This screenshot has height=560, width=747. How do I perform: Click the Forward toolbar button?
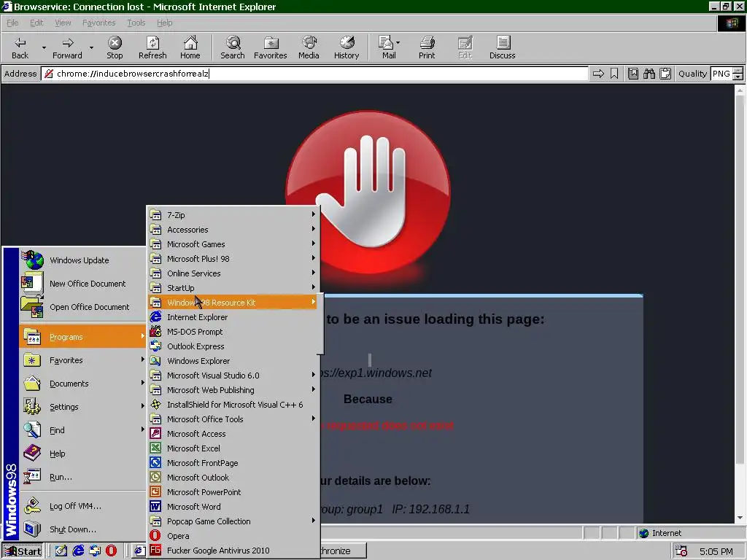click(67, 47)
